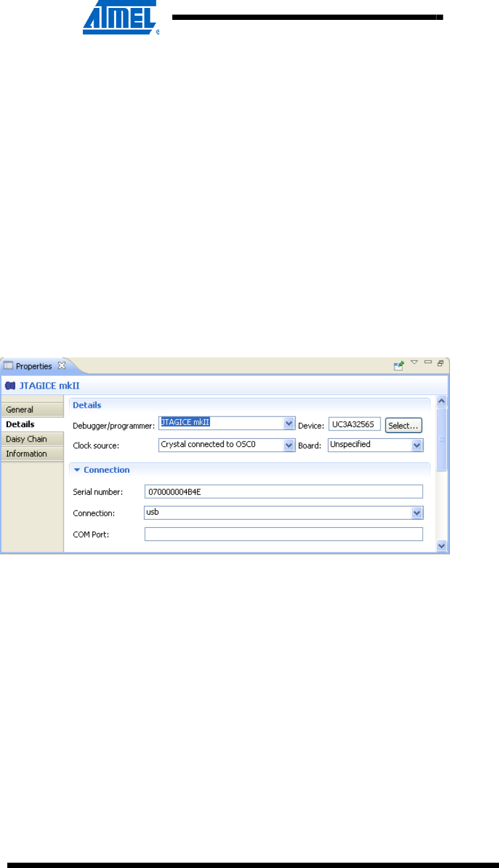Minimize the Properties view panel
The width and height of the screenshot is (499, 868).
[428, 362]
